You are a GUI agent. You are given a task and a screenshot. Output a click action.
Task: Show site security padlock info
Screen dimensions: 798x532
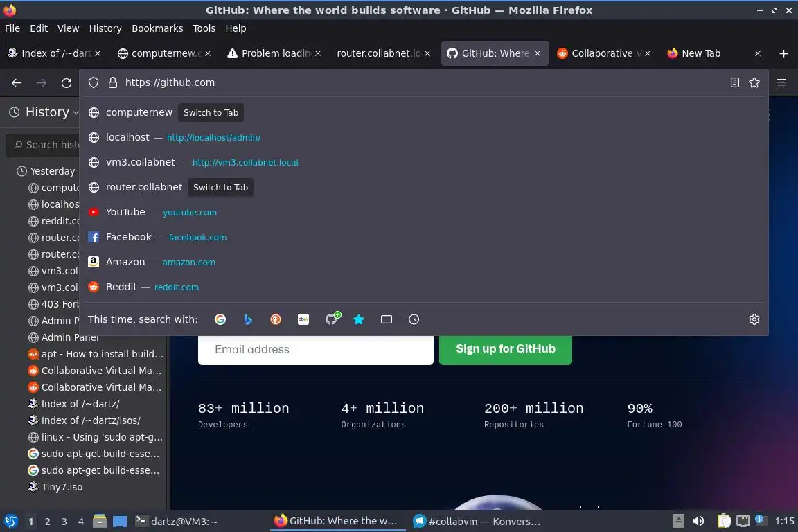click(x=113, y=82)
